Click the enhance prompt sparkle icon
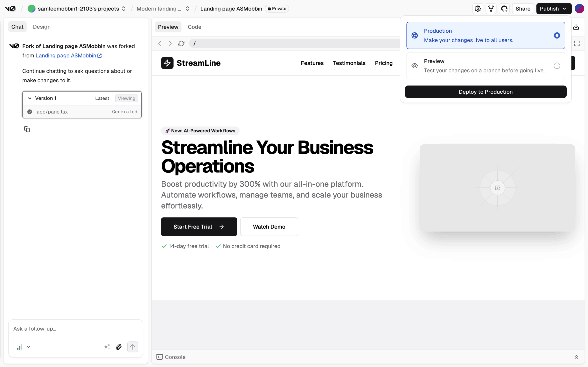 click(107, 347)
